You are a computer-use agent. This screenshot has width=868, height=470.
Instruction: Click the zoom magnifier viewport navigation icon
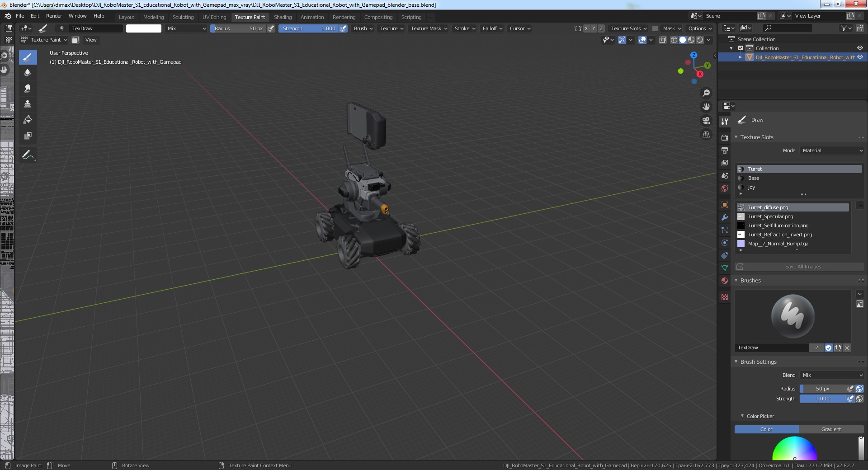[706, 93]
